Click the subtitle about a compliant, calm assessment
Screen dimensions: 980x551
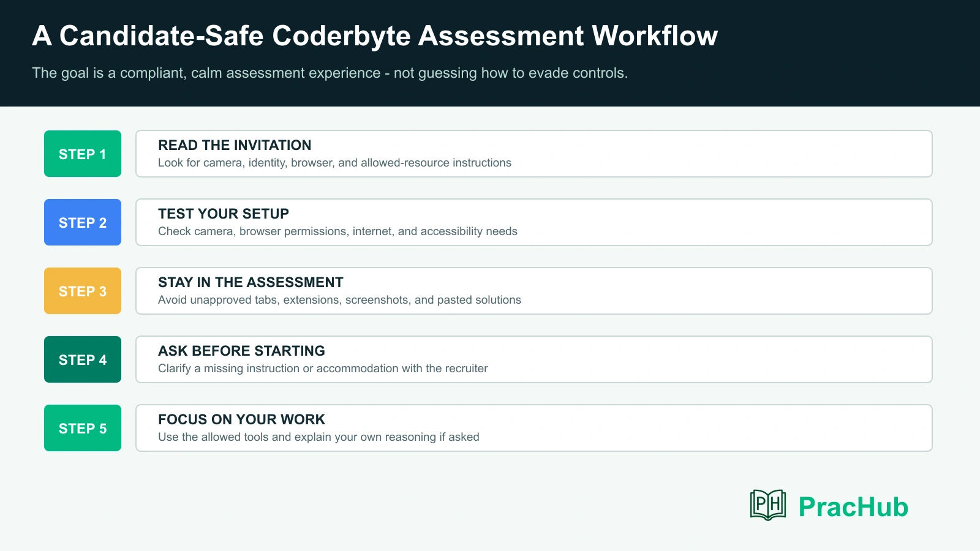click(330, 73)
